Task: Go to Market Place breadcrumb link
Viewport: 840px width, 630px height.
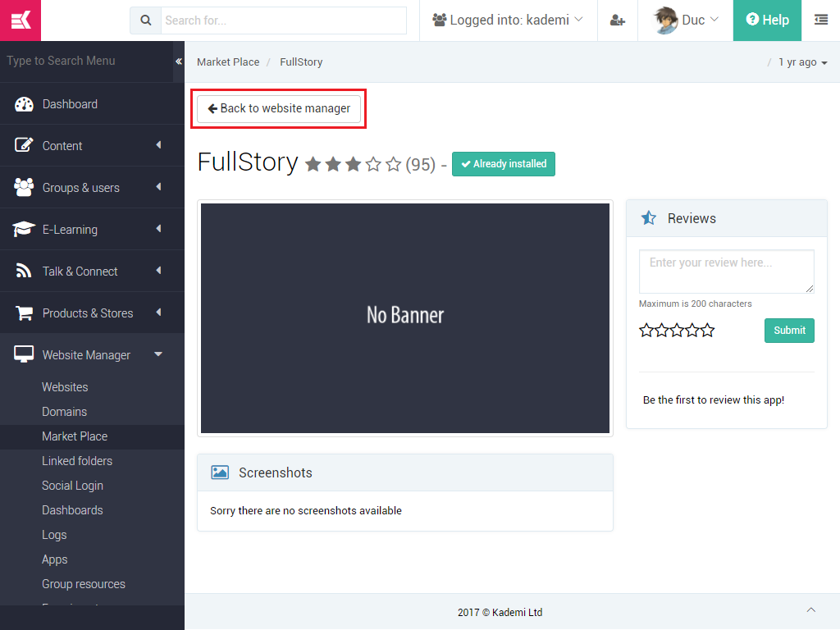Action: [228, 62]
